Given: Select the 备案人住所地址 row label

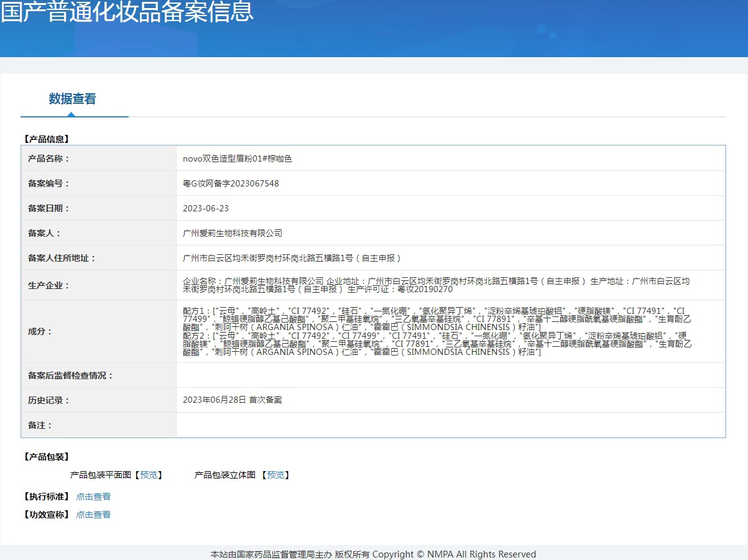Looking at the screenshot, I should pyautogui.click(x=62, y=258).
